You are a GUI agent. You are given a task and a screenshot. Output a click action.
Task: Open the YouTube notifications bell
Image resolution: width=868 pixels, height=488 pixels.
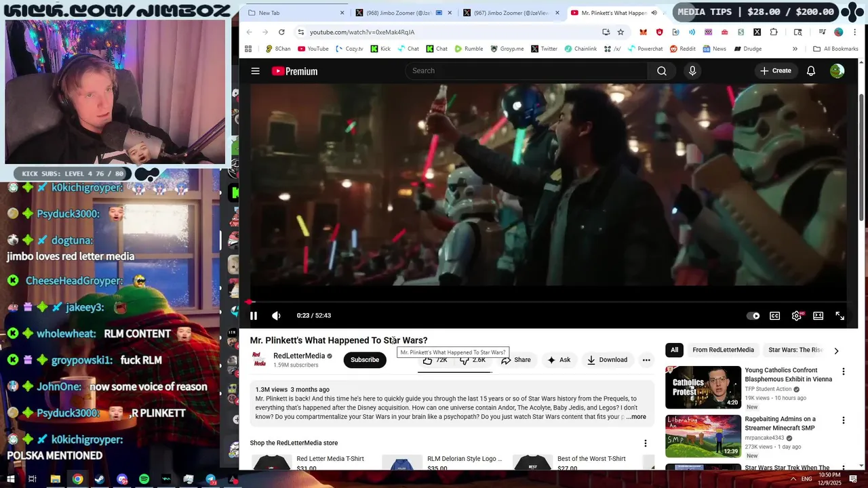(810, 71)
